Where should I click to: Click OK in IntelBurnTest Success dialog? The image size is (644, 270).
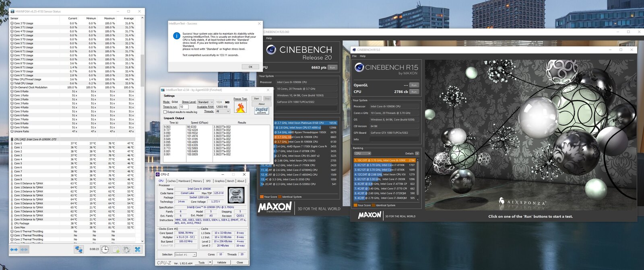pyautogui.click(x=250, y=67)
